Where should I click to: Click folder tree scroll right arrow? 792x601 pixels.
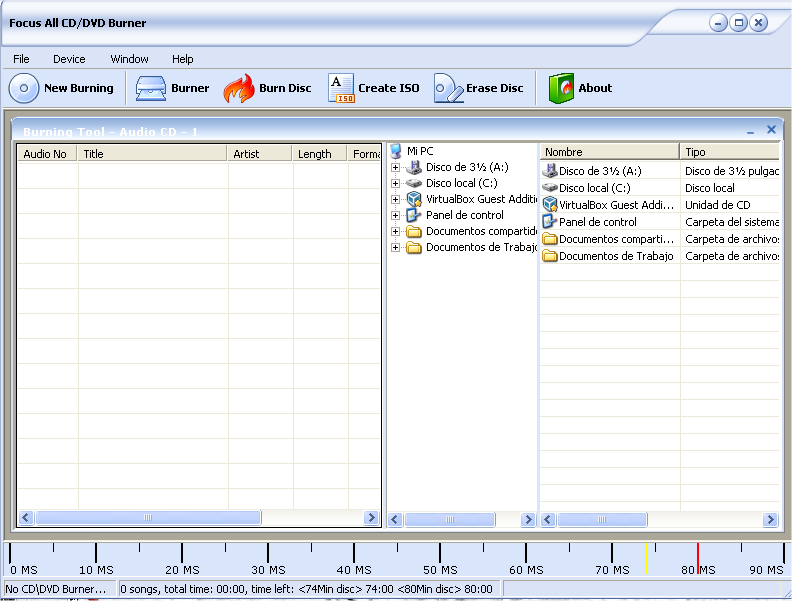pos(528,520)
